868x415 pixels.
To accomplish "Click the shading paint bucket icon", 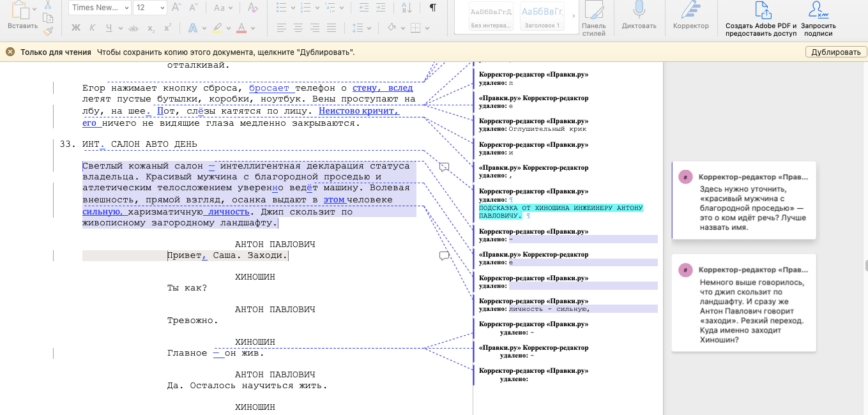I will (x=392, y=27).
